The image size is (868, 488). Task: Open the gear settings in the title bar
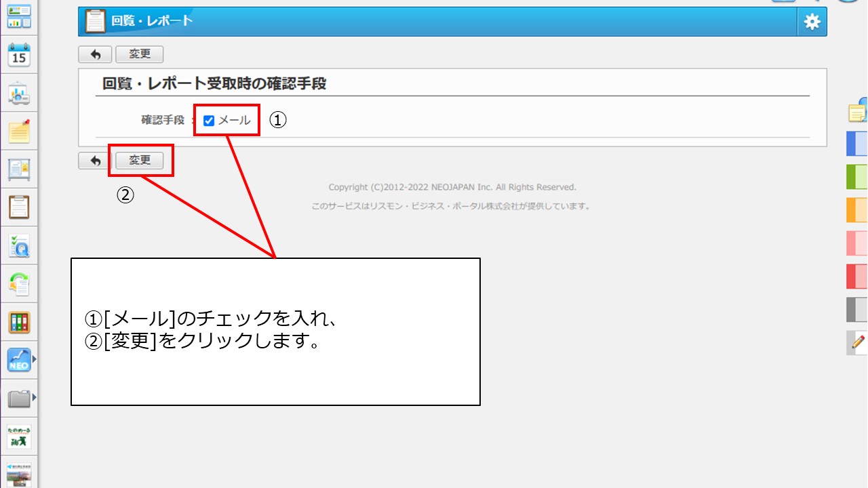pyautogui.click(x=812, y=22)
